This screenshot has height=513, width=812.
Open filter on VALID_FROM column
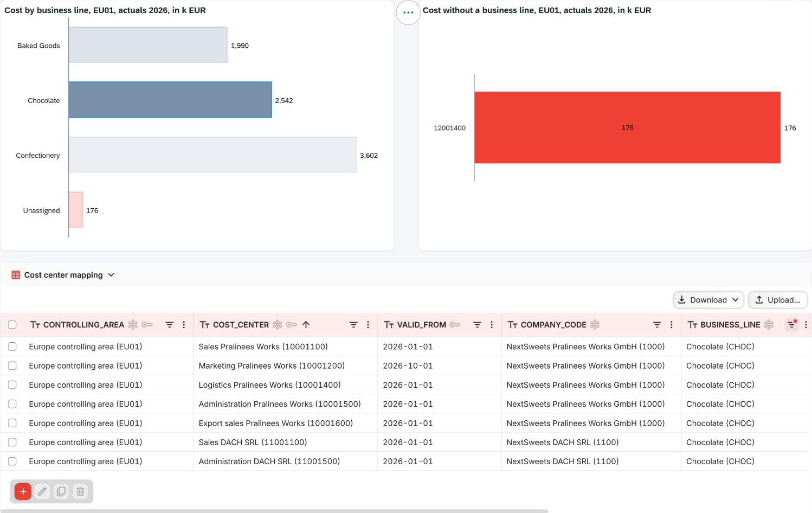pyautogui.click(x=477, y=325)
